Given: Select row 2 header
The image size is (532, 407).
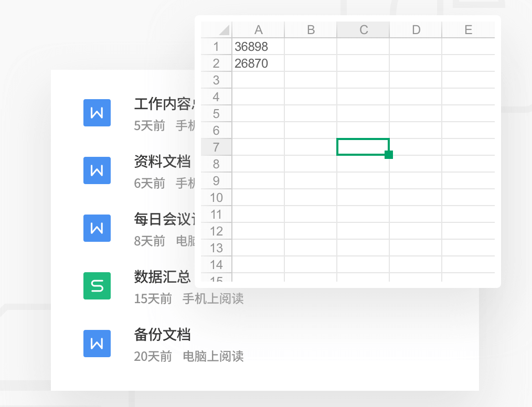Looking at the screenshot, I should pyautogui.click(x=217, y=63).
